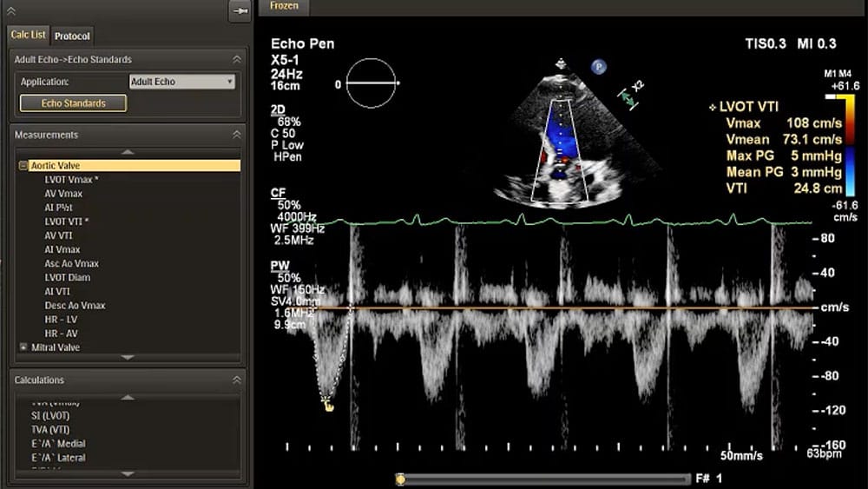Click the PW Doppler settings label
Viewport: 868px width, 489px height.
tap(279, 266)
